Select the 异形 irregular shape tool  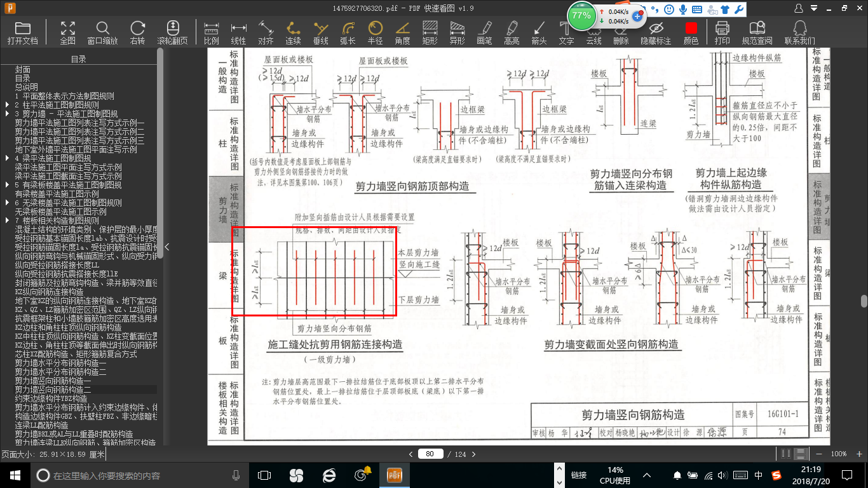pos(457,32)
